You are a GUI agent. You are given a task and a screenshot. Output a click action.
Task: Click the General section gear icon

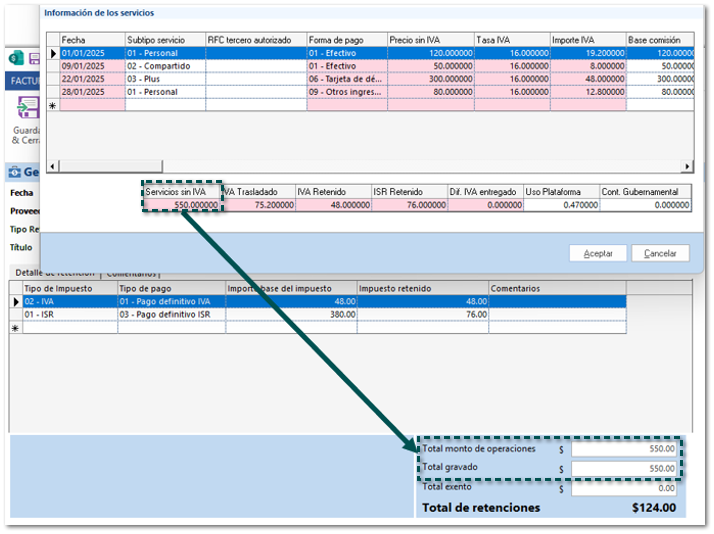14,172
